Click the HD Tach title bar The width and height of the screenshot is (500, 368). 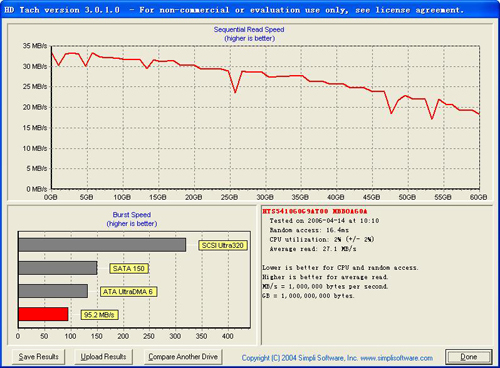(250, 10)
